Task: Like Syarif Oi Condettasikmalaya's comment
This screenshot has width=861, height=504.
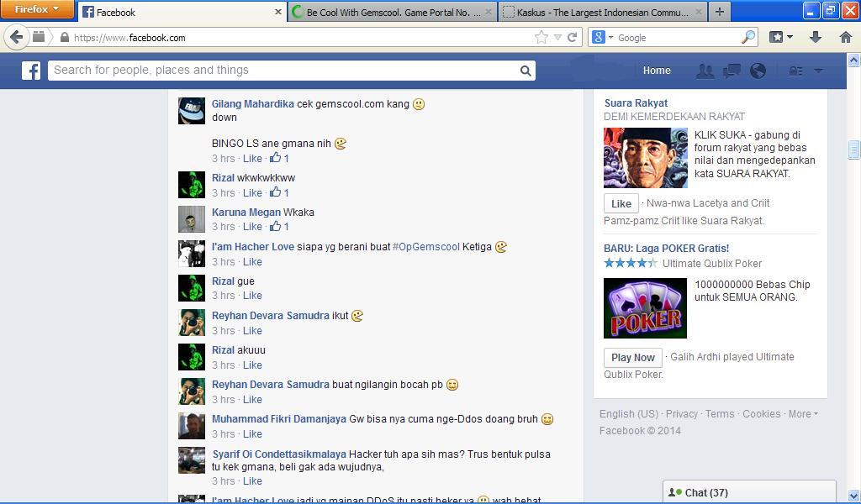Action: [252, 481]
